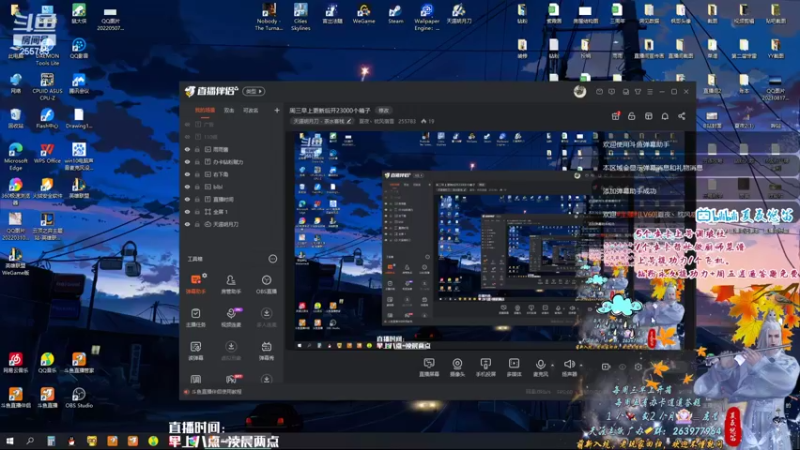800x450 pixels.
Task: Add a new scene with the plus button
Action: click(x=277, y=110)
